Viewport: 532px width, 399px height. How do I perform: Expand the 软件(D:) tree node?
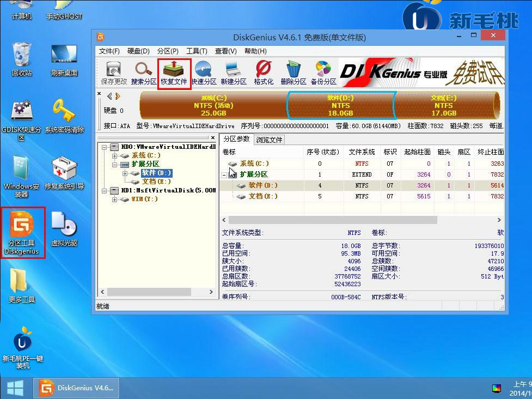125,173
